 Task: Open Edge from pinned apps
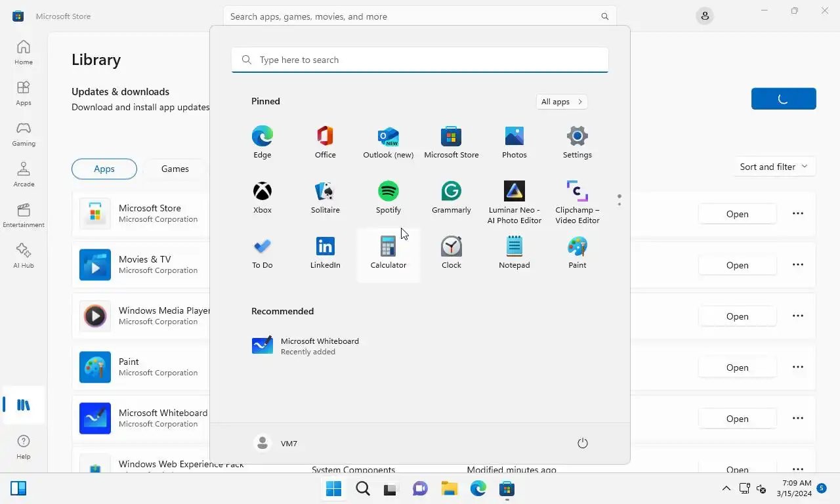262,142
